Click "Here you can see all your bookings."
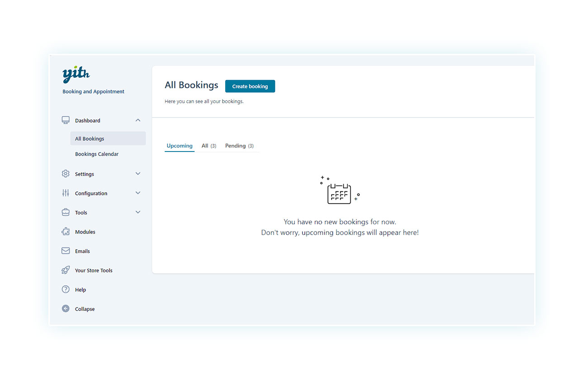This screenshot has width=588, height=375. 204,101
